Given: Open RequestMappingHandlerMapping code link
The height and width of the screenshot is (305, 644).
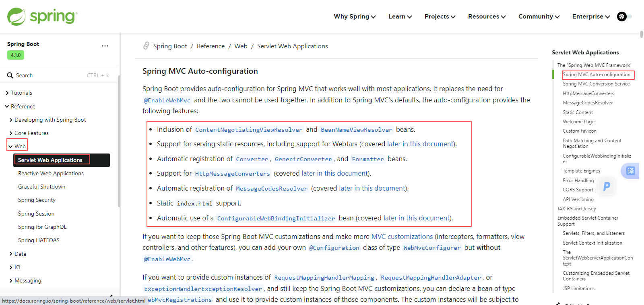Looking at the screenshot, I should pyautogui.click(x=324, y=278).
